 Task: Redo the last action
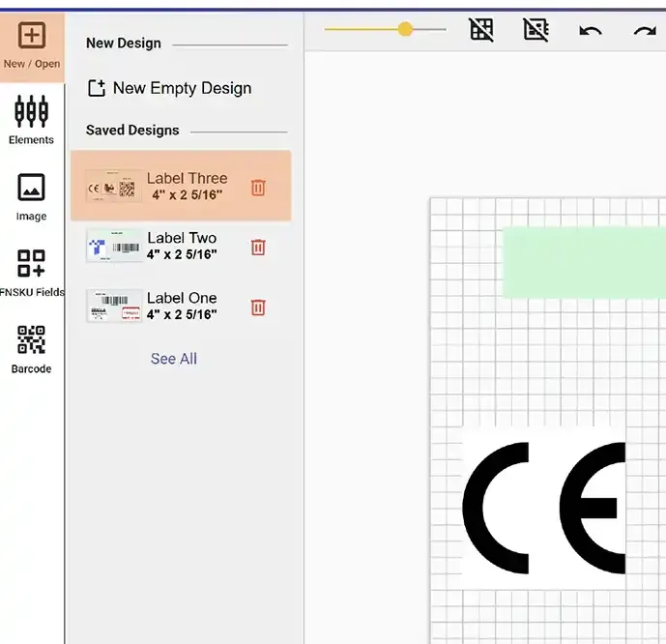pos(645,31)
